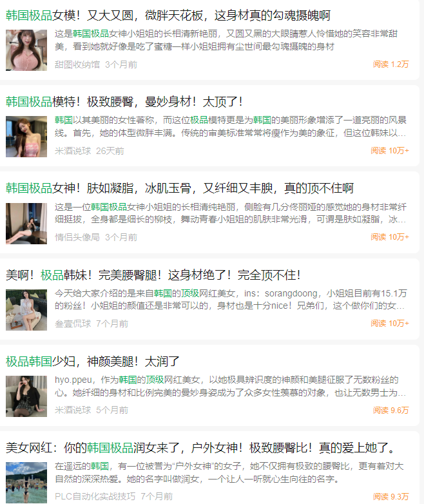Viewport: 424px width, 504px height.
Task: Click the 阅读 1.2万 read count
Action: (x=391, y=64)
